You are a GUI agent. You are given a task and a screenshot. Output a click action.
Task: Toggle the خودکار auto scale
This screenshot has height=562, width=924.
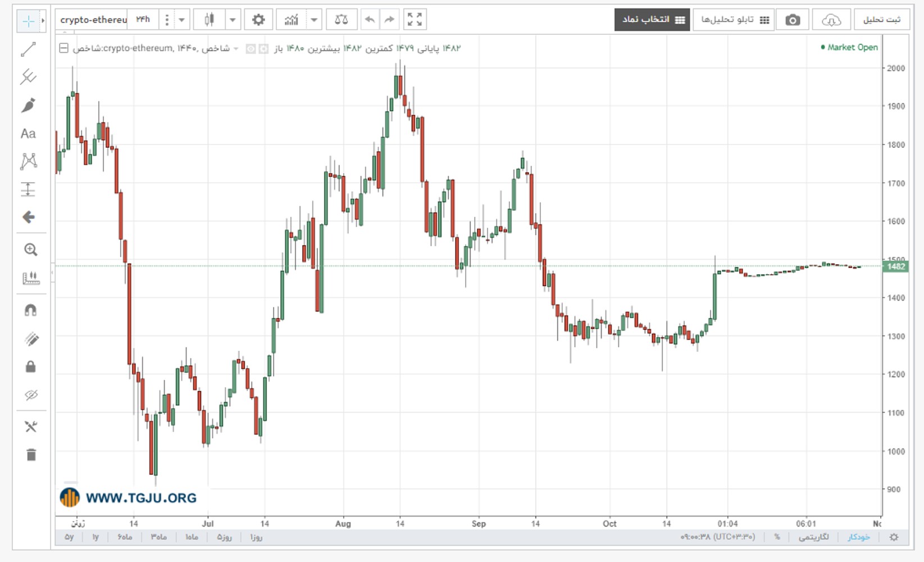point(858,537)
